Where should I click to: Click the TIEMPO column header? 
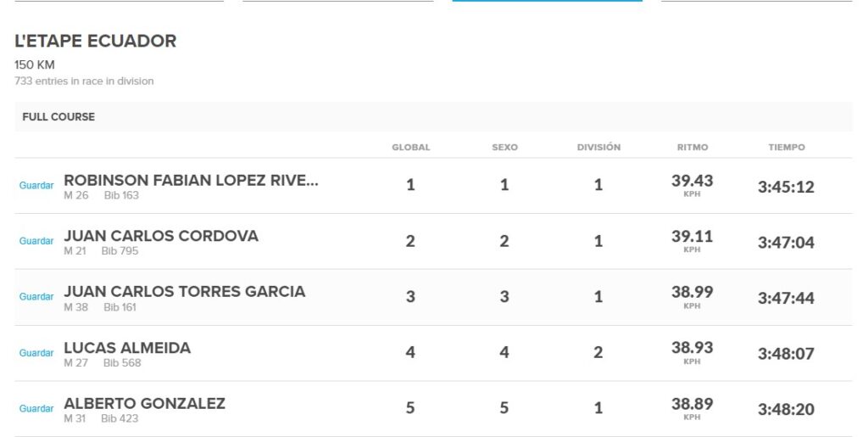pyautogui.click(x=787, y=148)
